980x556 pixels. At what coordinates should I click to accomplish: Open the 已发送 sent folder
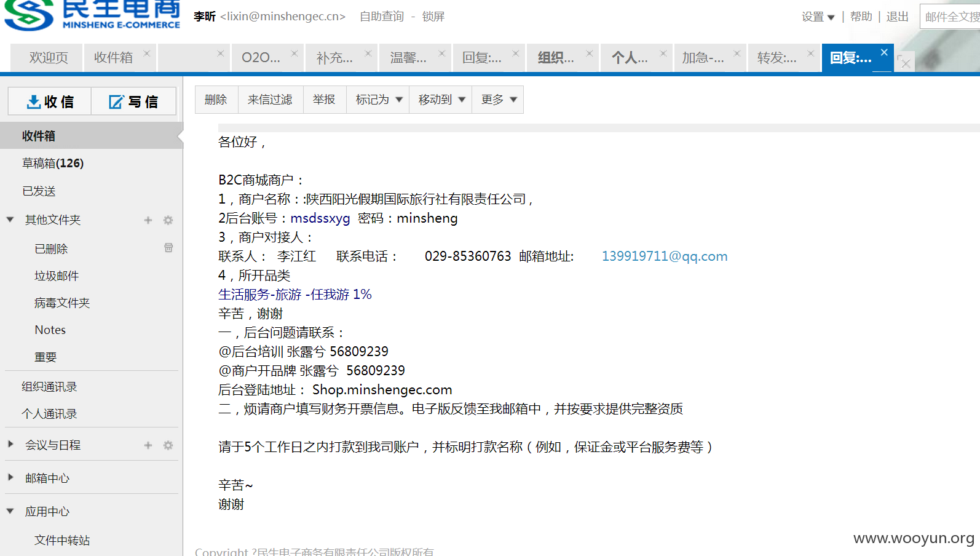[x=39, y=191]
